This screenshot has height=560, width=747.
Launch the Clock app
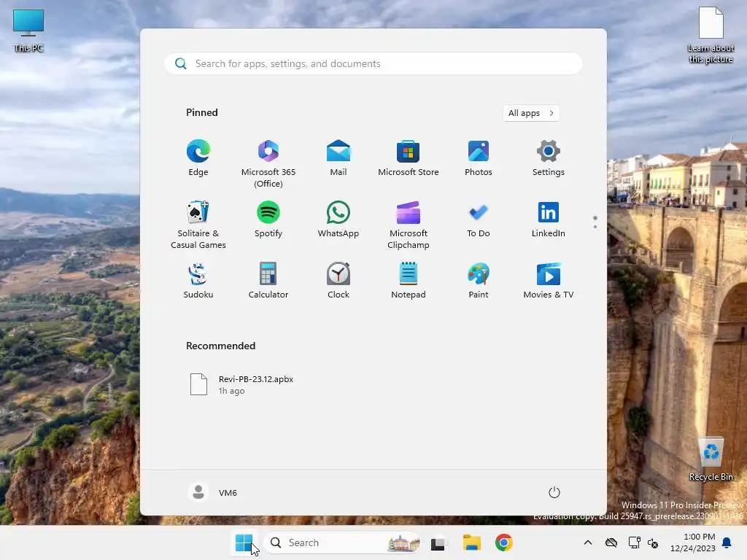(338, 281)
